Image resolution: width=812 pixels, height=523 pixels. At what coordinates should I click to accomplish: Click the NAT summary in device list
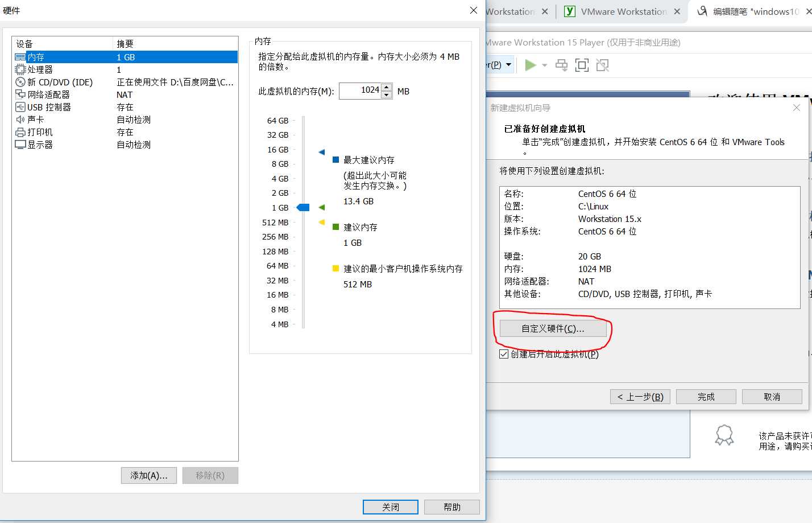pyautogui.click(x=125, y=94)
